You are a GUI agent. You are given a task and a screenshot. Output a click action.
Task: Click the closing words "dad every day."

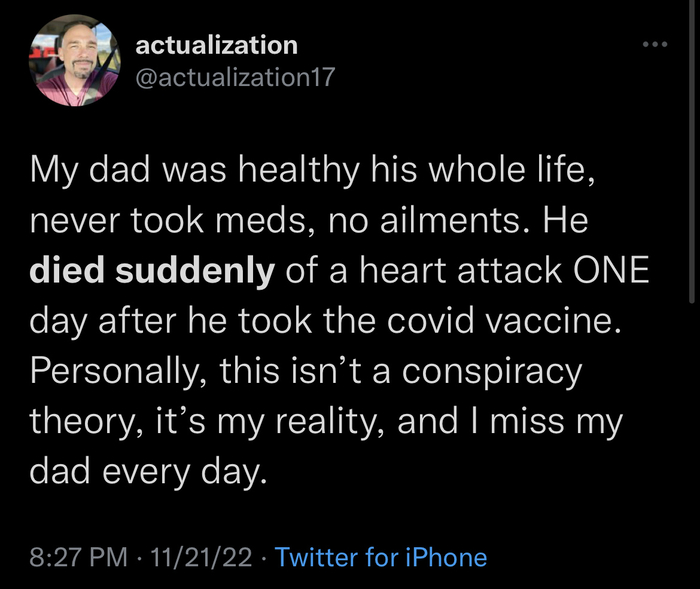pos(150,472)
